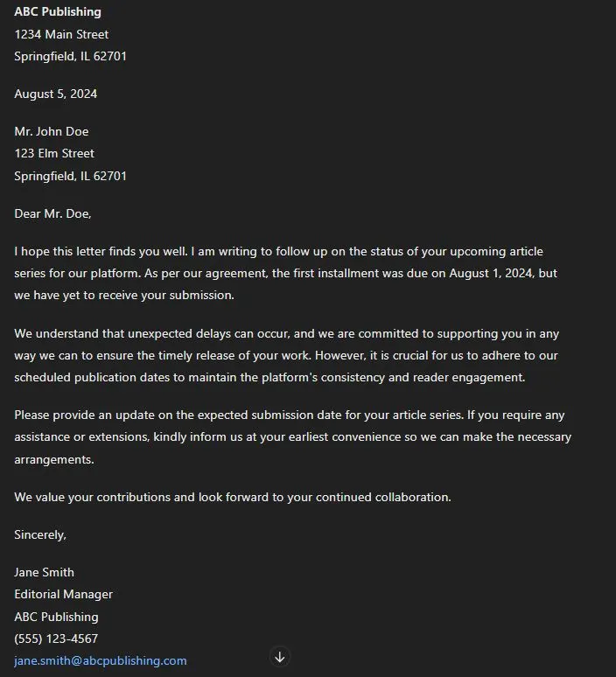Click the recipient's Springfield, IL 62701 line
Image resolution: width=616 pixels, height=677 pixels.
70,176
